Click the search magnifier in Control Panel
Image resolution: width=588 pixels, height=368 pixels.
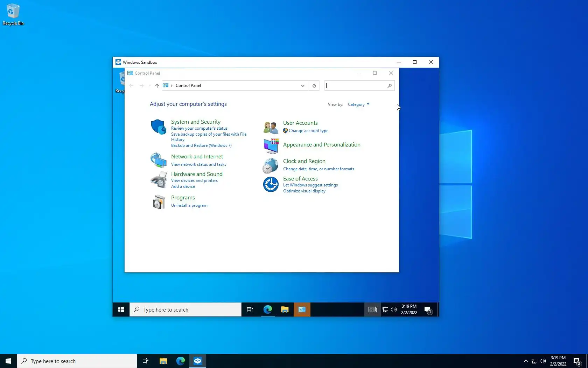tap(390, 86)
